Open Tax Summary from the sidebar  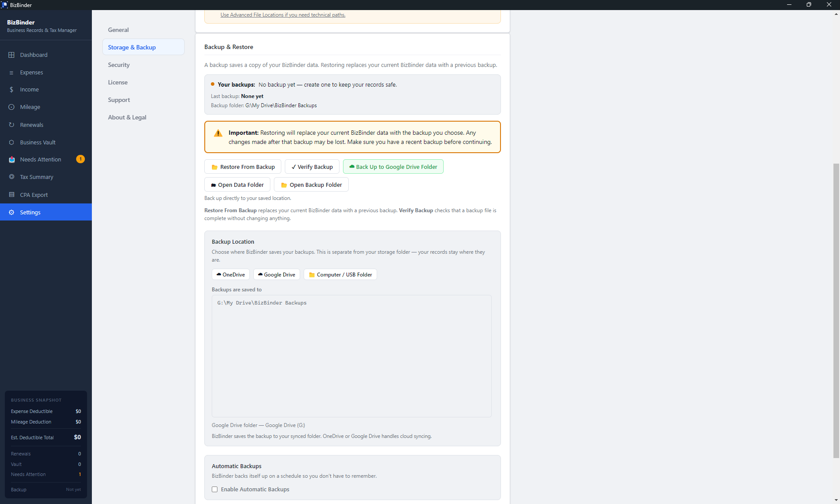46,177
